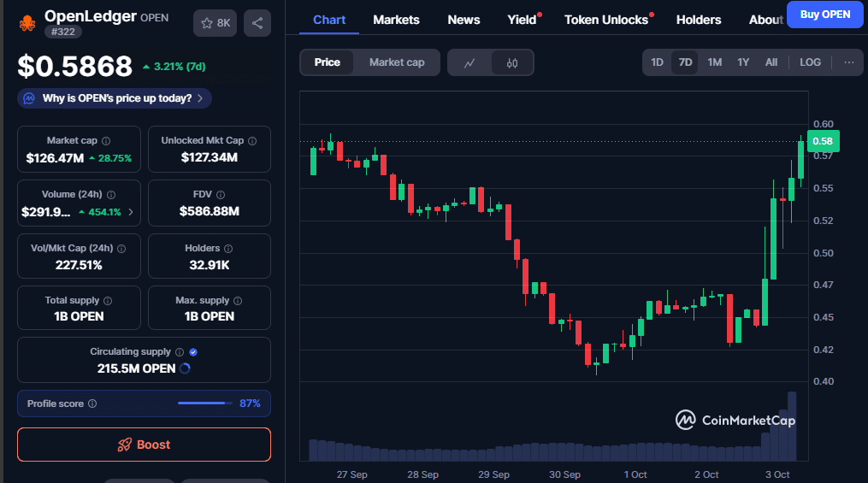Image resolution: width=868 pixels, height=483 pixels.
Task: Open the News tab
Action: tap(464, 20)
